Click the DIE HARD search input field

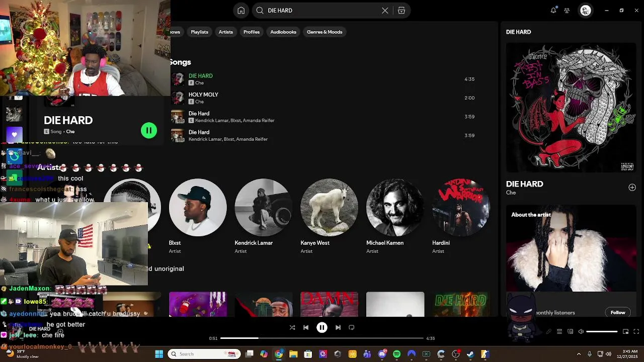322,11
